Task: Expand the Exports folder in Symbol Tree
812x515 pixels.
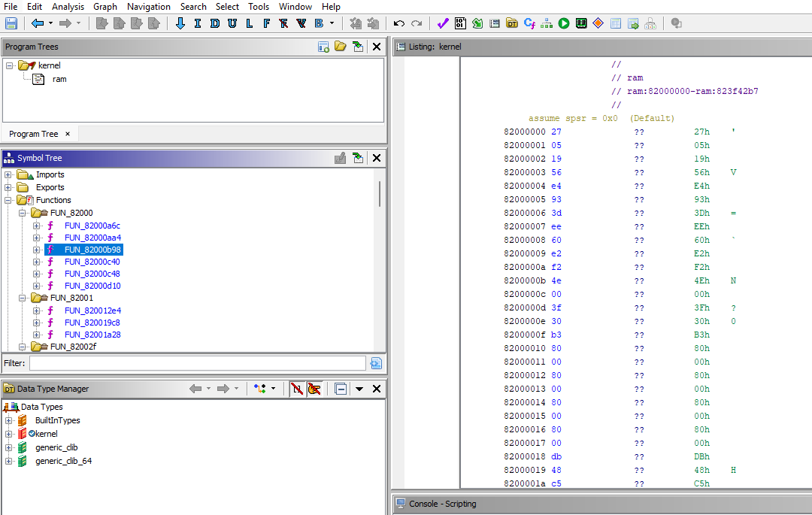Action: click(x=8, y=187)
